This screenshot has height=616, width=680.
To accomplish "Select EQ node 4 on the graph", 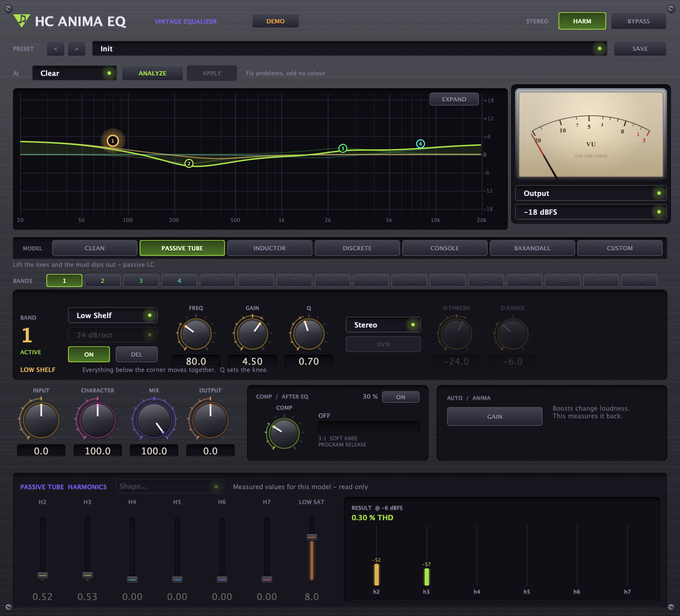I will 420,144.
